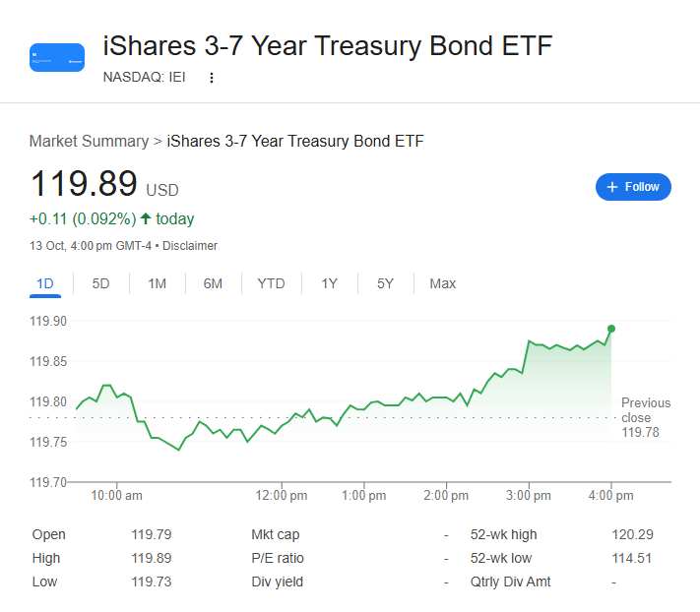700x612 pixels.
Task: Select the 1D chart range tab
Action: pos(45,283)
